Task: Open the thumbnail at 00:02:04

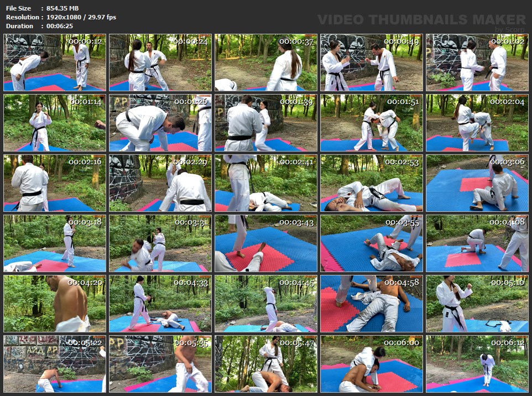Action: [x=477, y=123]
